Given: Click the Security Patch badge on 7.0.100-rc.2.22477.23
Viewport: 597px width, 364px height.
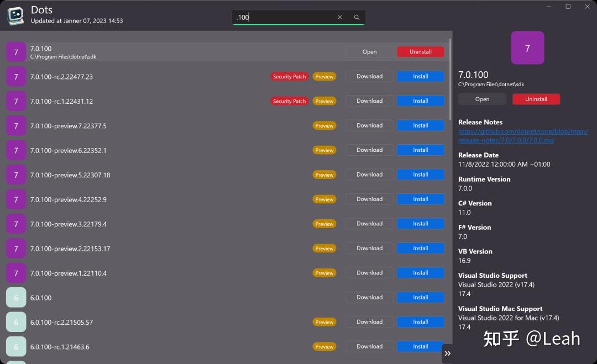Looking at the screenshot, I should click(289, 76).
